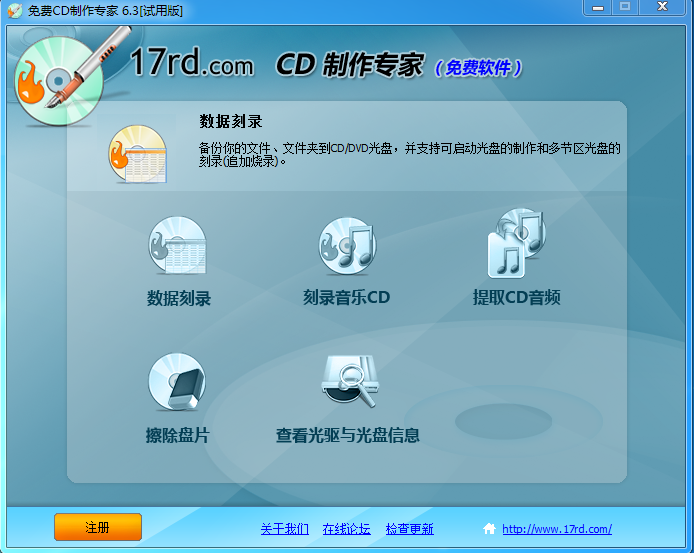Open the 数据刻录 data burning disc icon
694x553 pixels.
[177, 245]
